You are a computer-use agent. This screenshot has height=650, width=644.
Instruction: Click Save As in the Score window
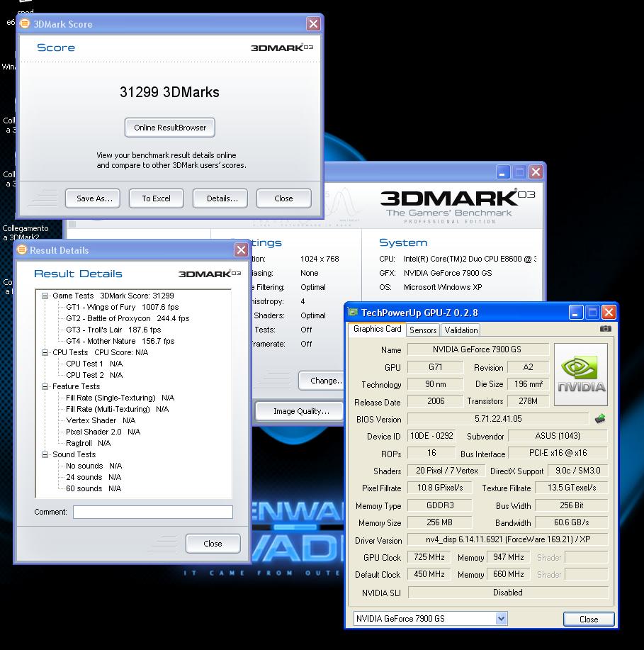click(93, 198)
